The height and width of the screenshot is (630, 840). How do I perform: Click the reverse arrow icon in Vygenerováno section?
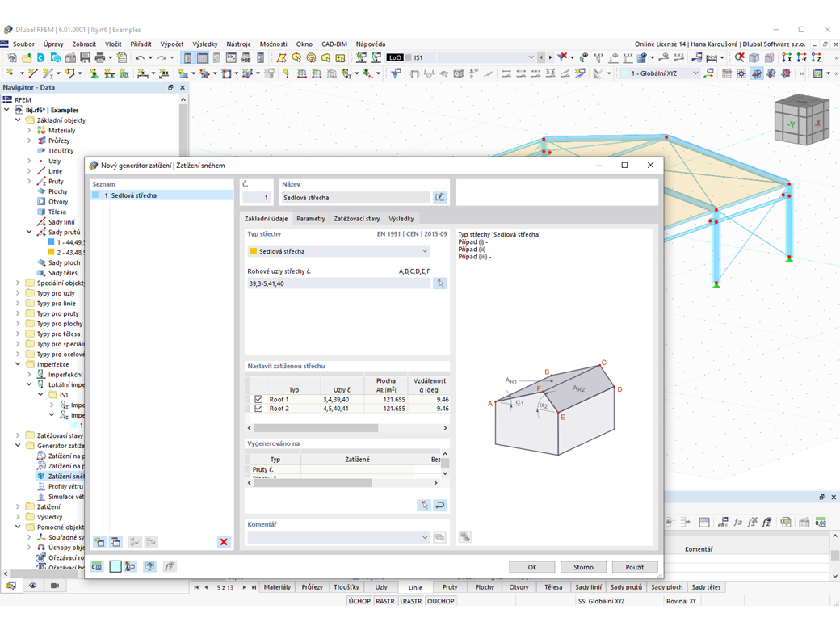pyautogui.click(x=440, y=505)
